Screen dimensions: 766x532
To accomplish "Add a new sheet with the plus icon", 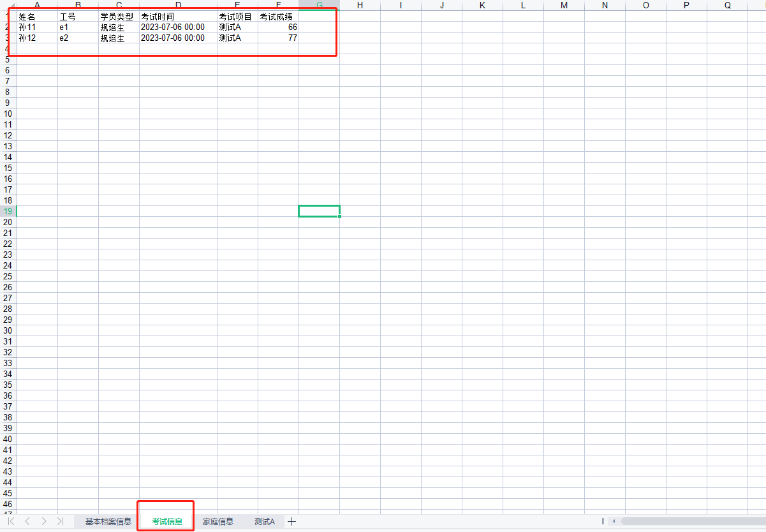I will (292, 521).
